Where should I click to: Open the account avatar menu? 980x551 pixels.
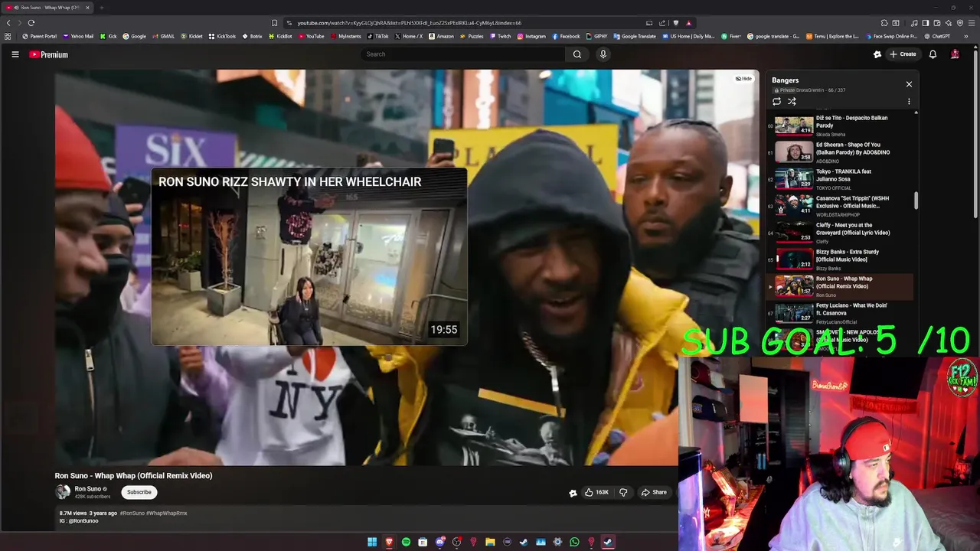[955, 54]
